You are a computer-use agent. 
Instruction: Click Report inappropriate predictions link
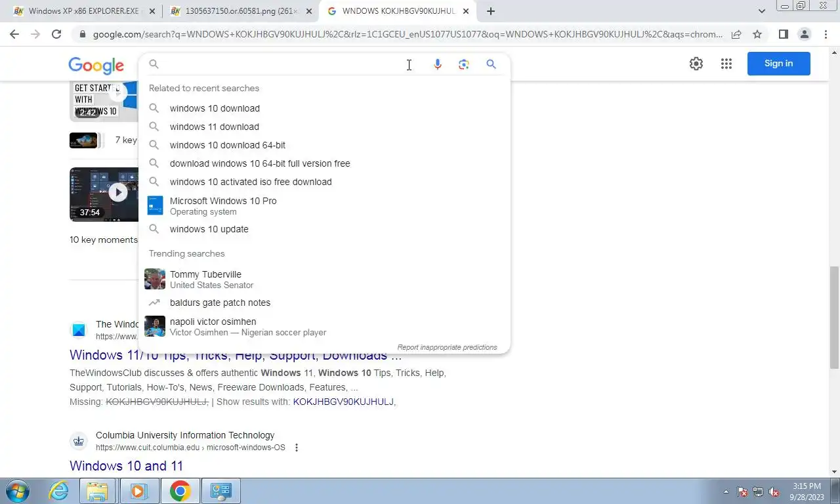tap(447, 347)
